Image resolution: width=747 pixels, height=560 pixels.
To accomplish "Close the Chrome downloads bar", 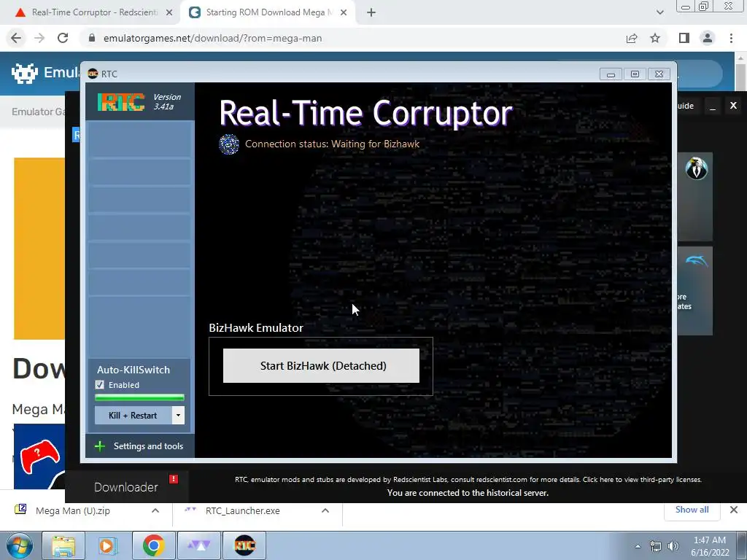I will click(734, 510).
